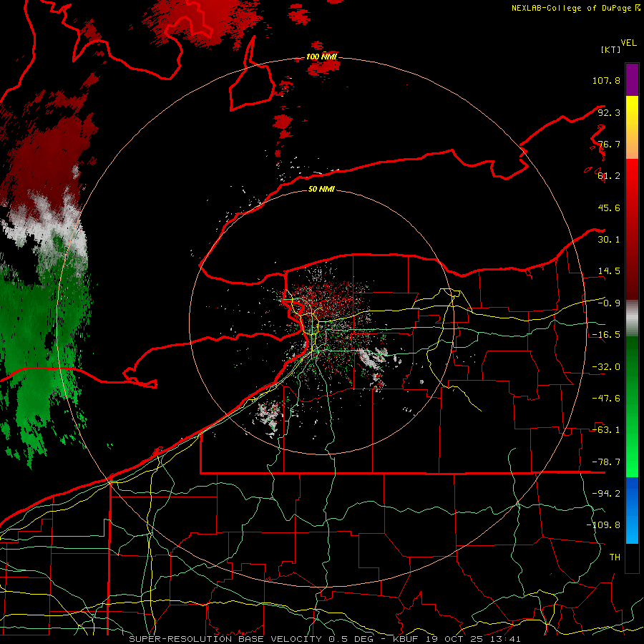Click the VEL legend title
The image size is (644, 644).
pyautogui.click(x=628, y=43)
